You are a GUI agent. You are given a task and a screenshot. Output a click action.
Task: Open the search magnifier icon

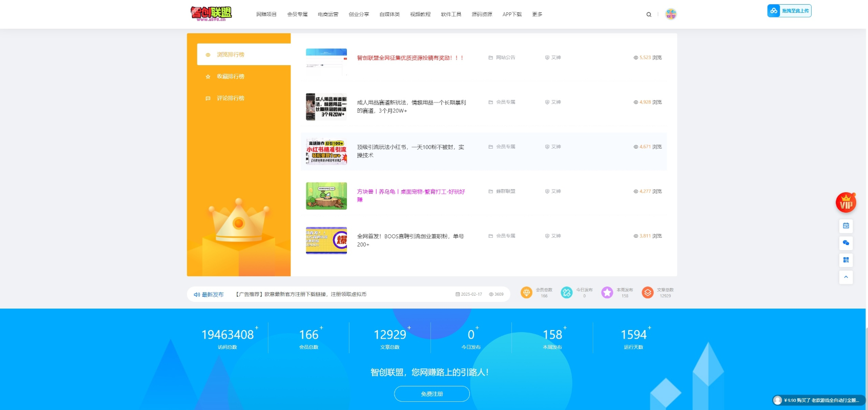(649, 14)
